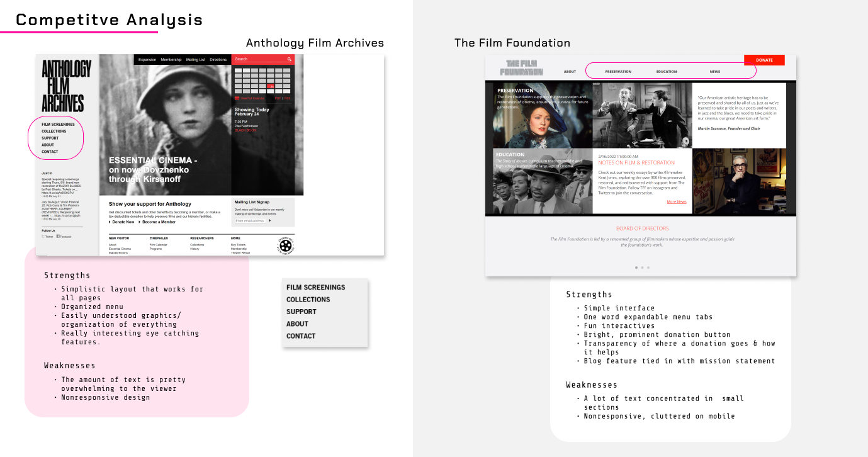868x457 pixels.
Task: Click the Preservation tile with woman in blue hat
Action: (x=543, y=116)
